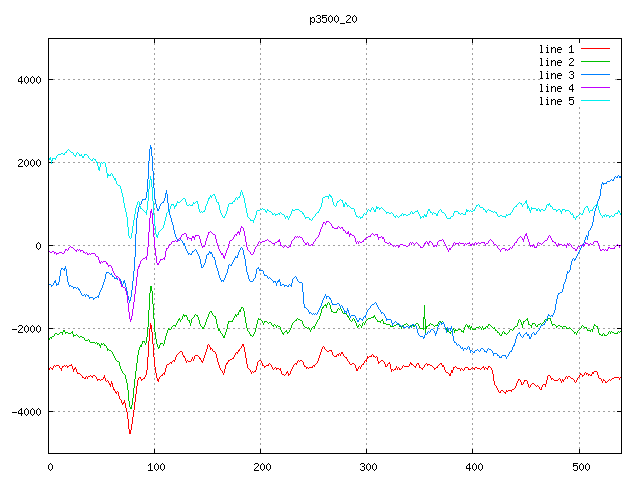Click the -4000 y-axis tick label

pos(26,412)
